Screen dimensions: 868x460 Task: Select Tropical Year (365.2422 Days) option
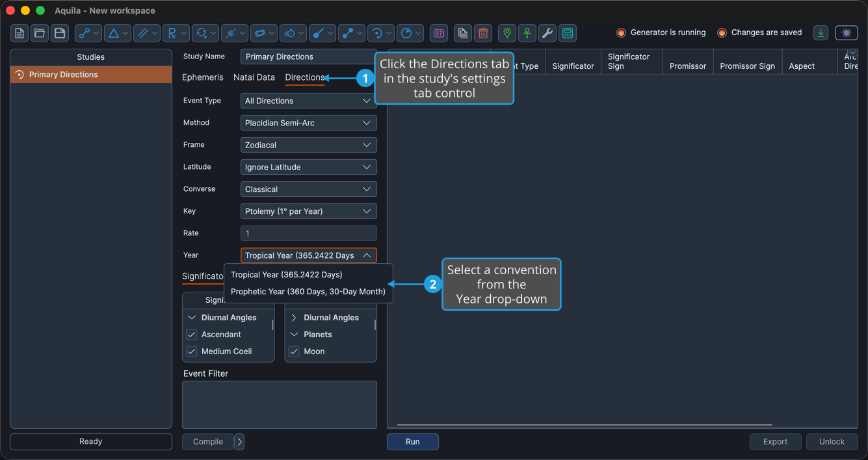308,275
